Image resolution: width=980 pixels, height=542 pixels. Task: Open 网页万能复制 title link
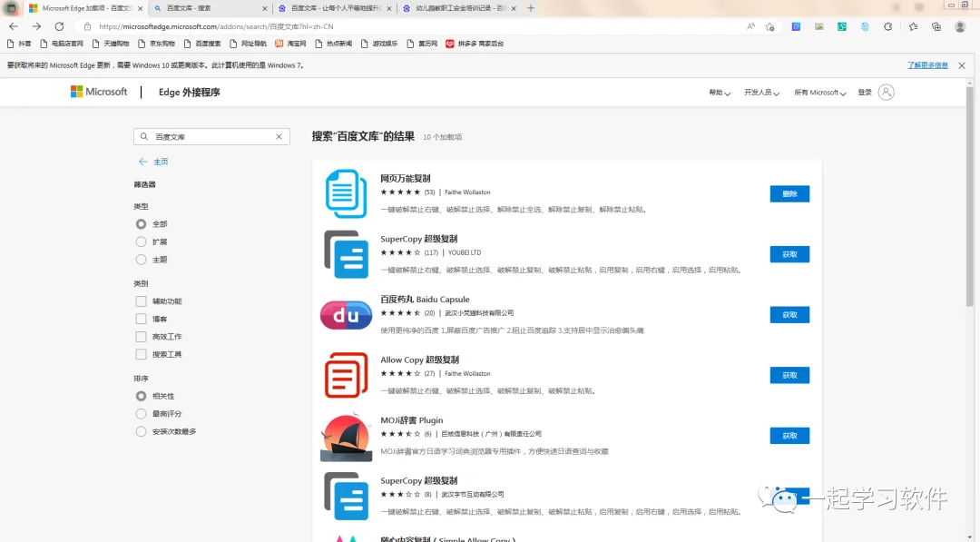[x=405, y=178]
